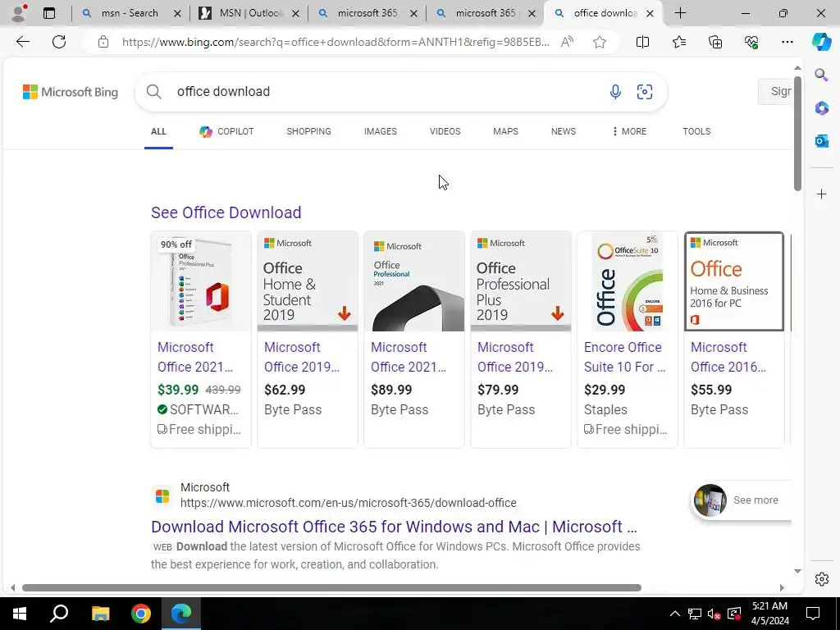Show hidden system tray icons

[x=675, y=614]
